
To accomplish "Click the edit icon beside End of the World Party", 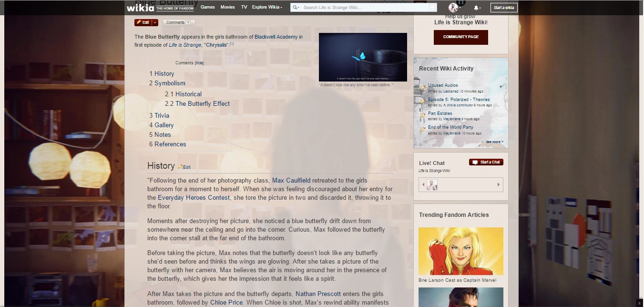I will click(x=422, y=129).
